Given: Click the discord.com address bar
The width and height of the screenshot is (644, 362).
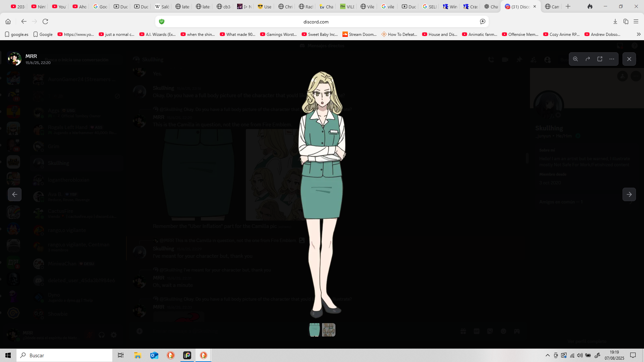Looking at the screenshot, I should (x=316, y=22).
